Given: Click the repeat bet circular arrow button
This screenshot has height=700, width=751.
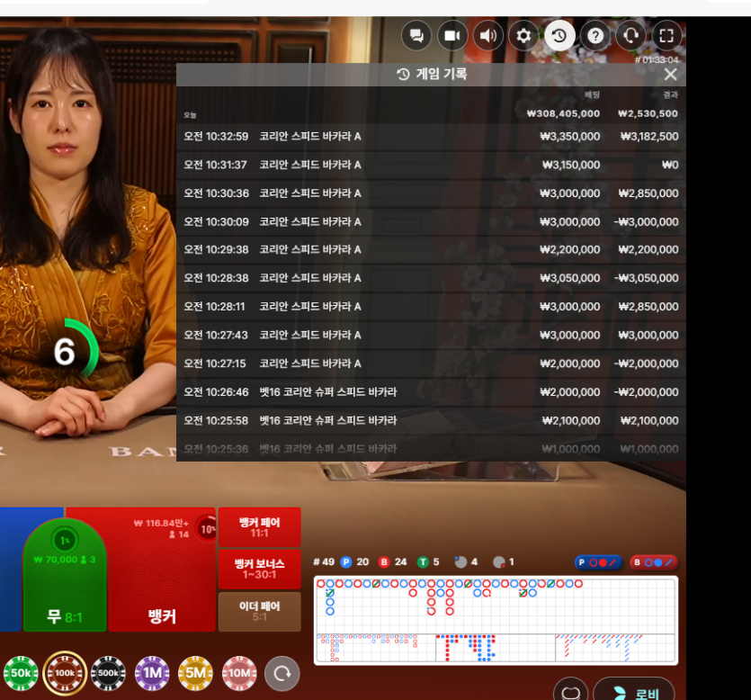Looking at the screenshot, I should (282, 673).
